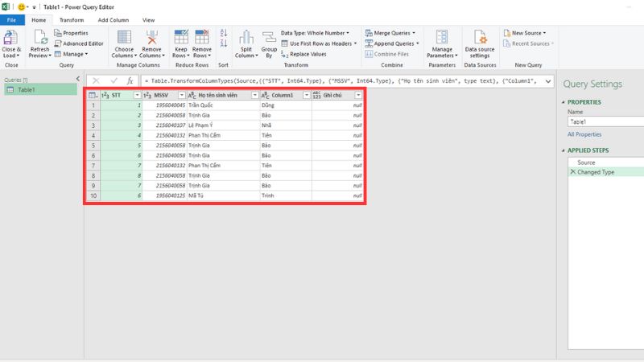Viewport: 644px width, 362px height.
Task: Click the Refresh Preview icon
Action: pyautogui.click(x=39, y=39)
